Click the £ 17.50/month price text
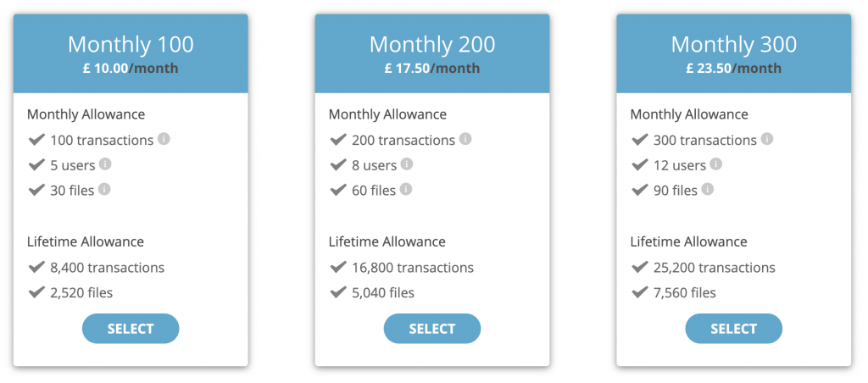 (432, 69)
